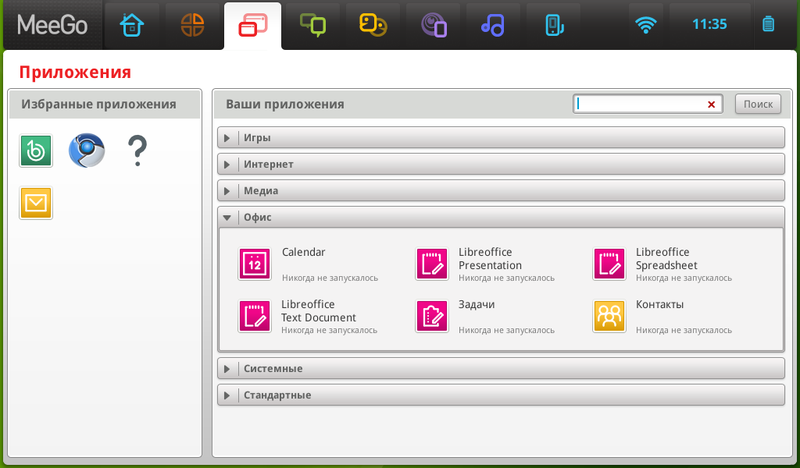Click the Контакты label
Screen dimensions: 800x468
coord(659,305)
